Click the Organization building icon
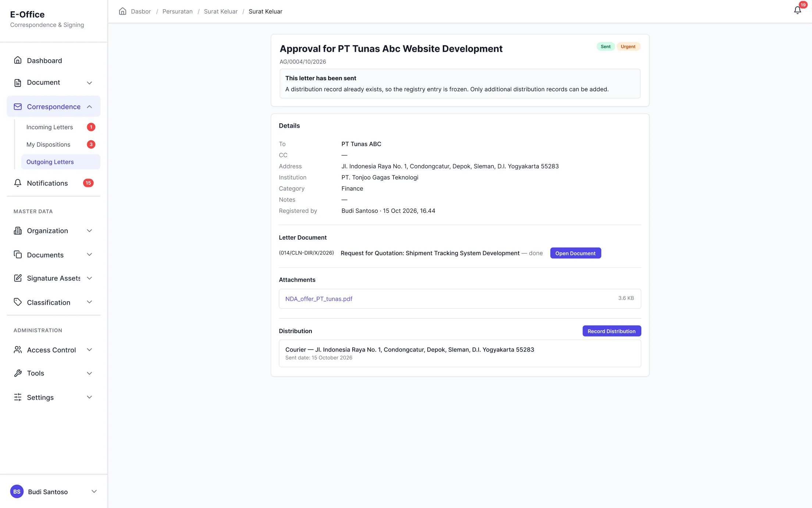Viewport: 812px width, 508px height. [18, 231]
